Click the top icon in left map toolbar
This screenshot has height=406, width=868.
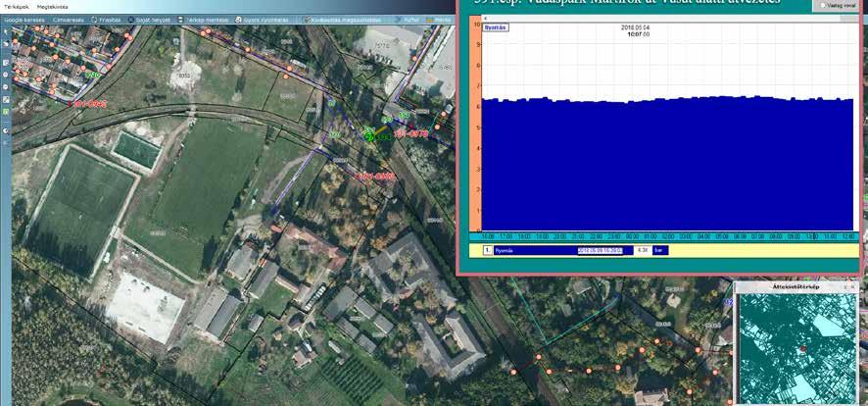tap(6, 32)
